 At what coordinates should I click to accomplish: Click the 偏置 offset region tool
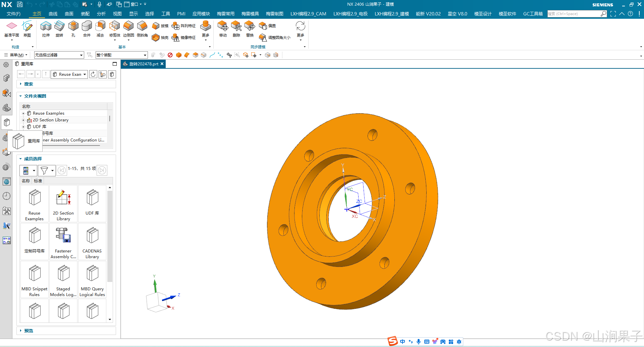(x=267, y=26)
